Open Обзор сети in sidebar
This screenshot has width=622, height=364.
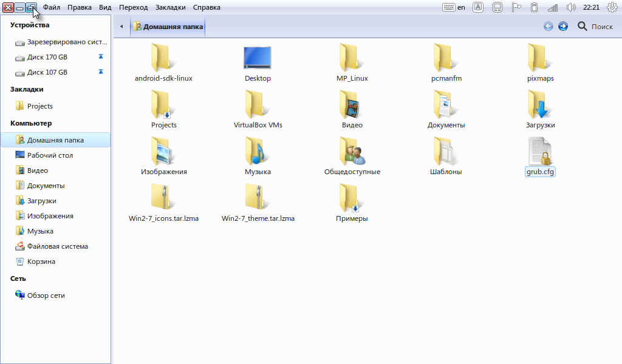click(55, 295)
